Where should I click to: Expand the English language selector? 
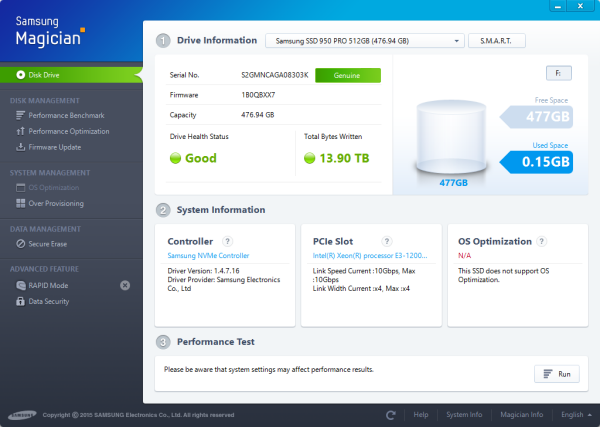pyautogui.click(x=575, y=414)
